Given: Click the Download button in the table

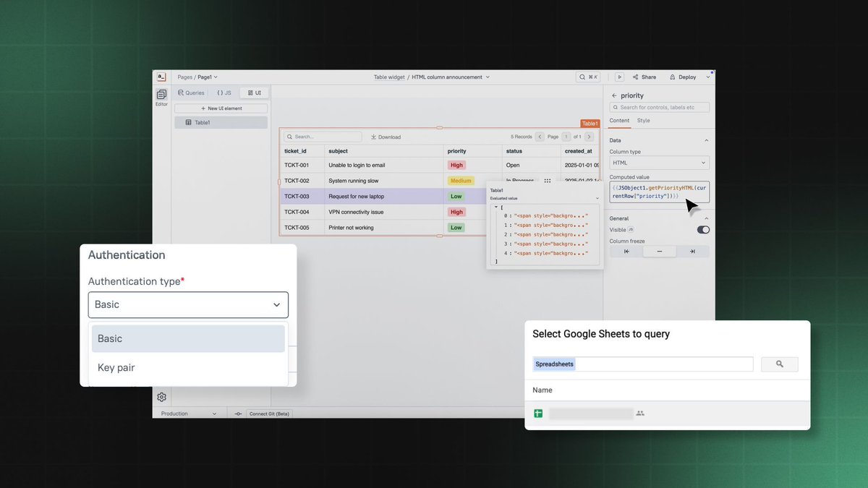Looking at the screenshot, I should (x=386, y=137).
